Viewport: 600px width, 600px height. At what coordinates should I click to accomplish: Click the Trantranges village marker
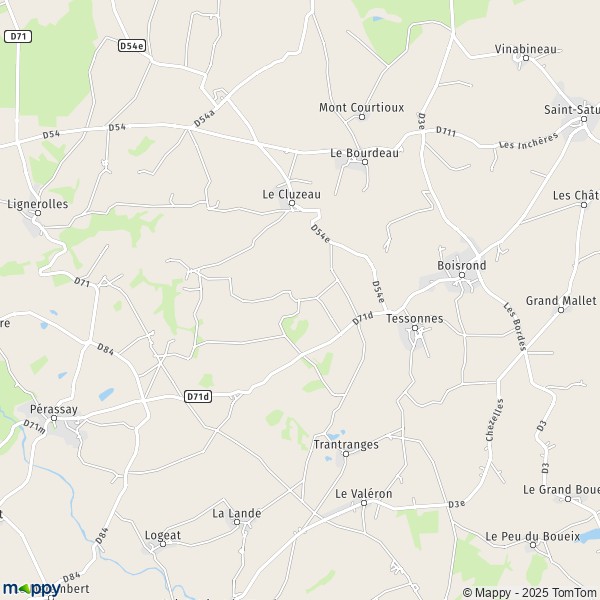(346, 454)
